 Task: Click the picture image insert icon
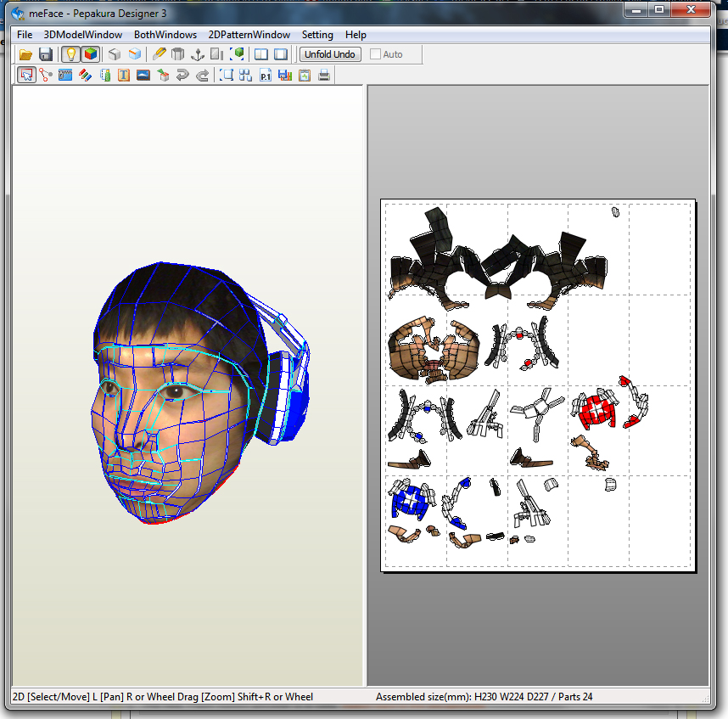coord(143,75)
